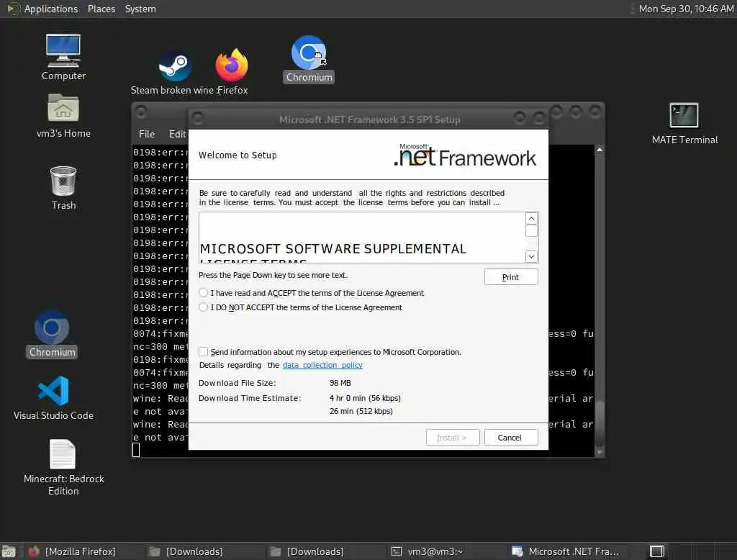Open the MATE Terminal desktop icon
This screenshot has width=737, height=560.
(x=684, y=124)
